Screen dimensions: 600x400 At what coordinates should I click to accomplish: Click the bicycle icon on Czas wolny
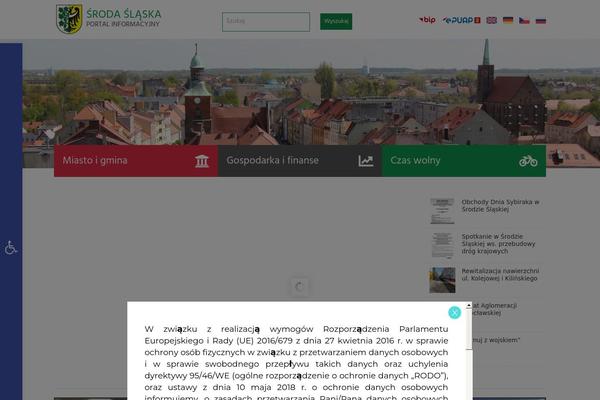(528, 161)
